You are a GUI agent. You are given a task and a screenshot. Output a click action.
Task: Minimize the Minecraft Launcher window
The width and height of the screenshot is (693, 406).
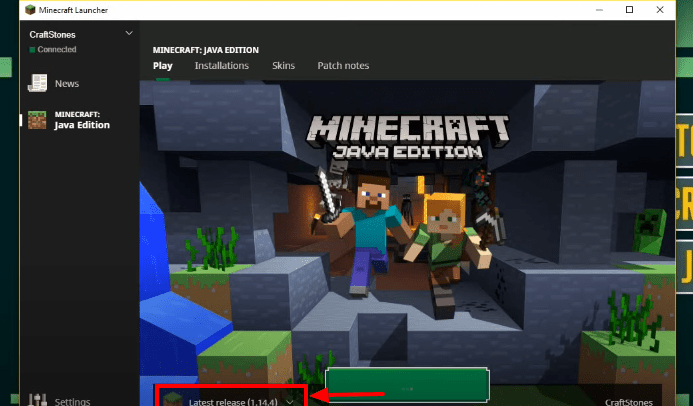[599, 10]
